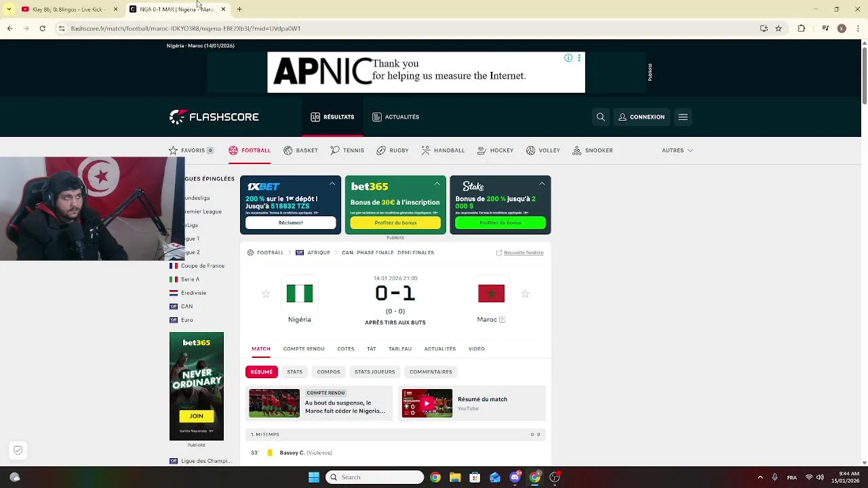Collapse the Stake ad with the chevron
Screen dimensions: 868x488
tap(542, 184)
